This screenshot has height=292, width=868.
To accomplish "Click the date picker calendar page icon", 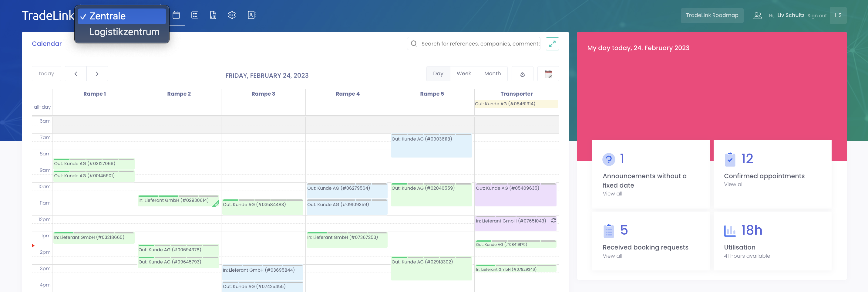I will coord(548,74).
